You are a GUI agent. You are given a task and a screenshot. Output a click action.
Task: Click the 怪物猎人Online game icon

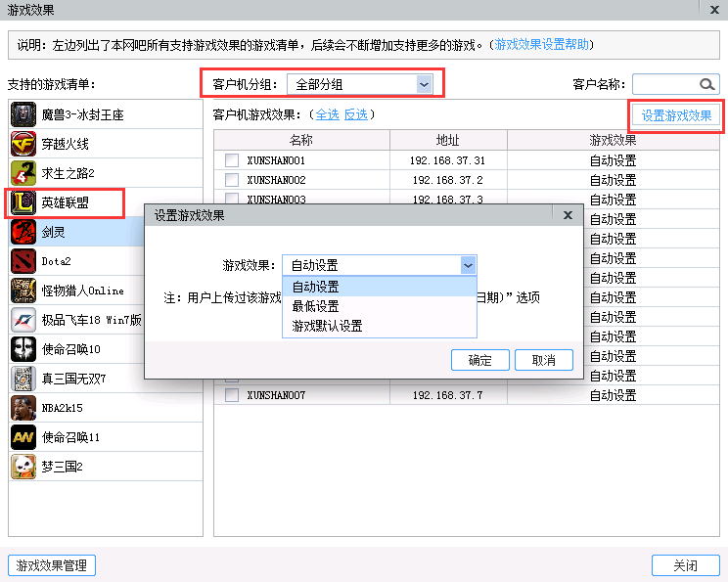tap(23, 291)
